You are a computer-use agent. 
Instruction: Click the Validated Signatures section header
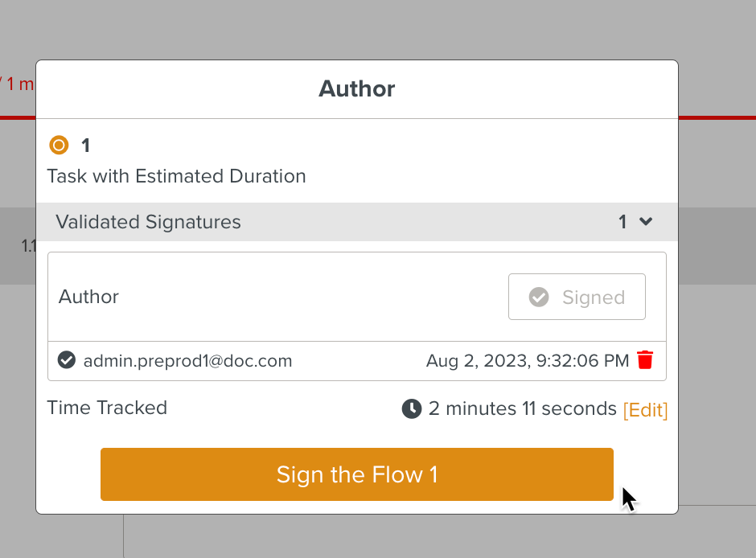point(149,222)
